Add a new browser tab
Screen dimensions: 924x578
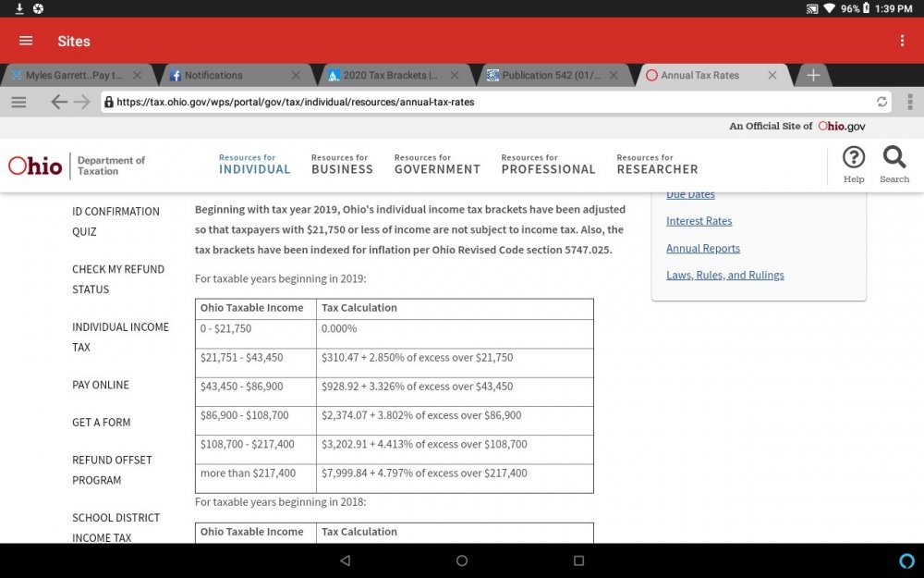(x=813, y=76)
